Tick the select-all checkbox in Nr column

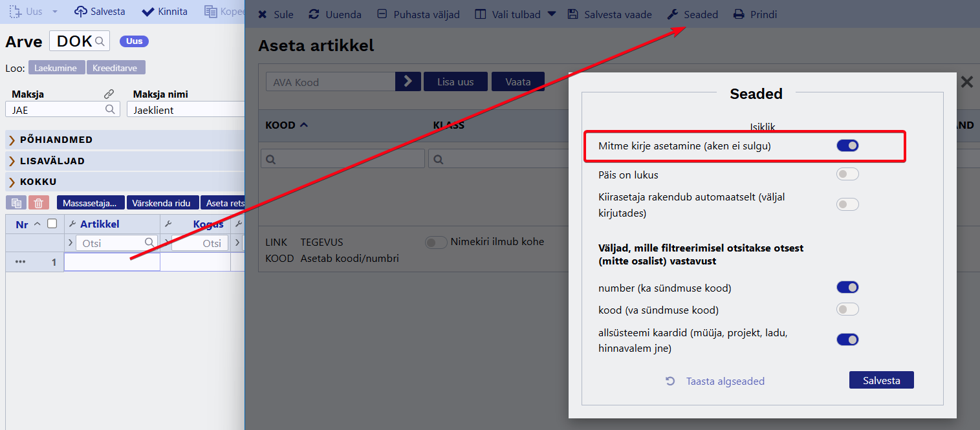(x=52, y=224)
